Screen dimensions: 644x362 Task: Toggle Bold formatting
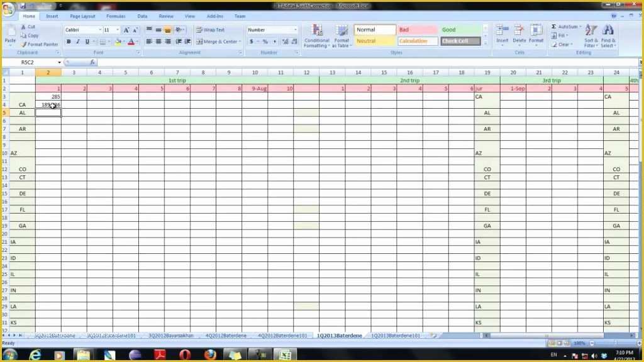point(69,42)
